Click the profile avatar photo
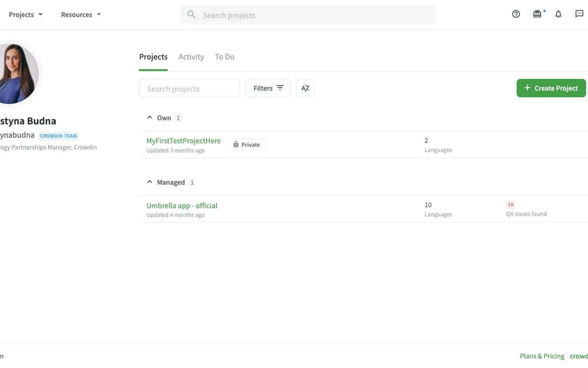Screen dimensions: 588x368 [17, 74]
